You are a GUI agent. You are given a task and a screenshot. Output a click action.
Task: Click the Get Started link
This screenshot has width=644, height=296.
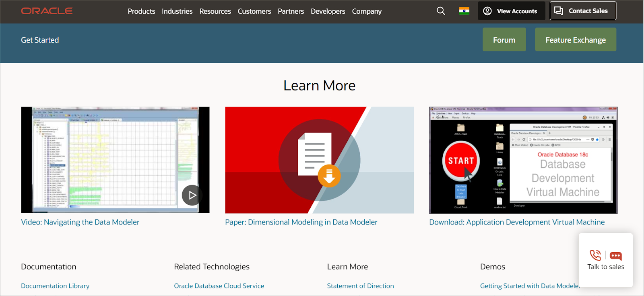(x=40, y=40)
